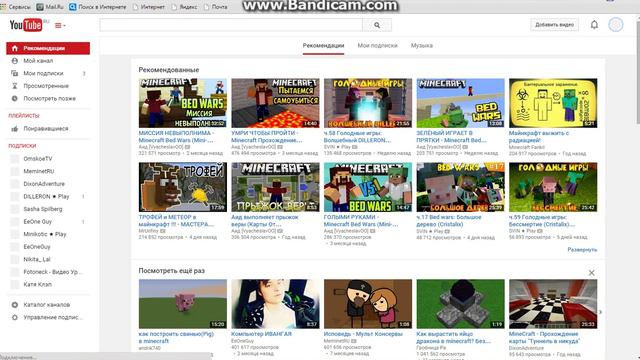Click the Мой канал person icon
The height and width of the screenshot is (360, 640).
[x=15, y=61]
